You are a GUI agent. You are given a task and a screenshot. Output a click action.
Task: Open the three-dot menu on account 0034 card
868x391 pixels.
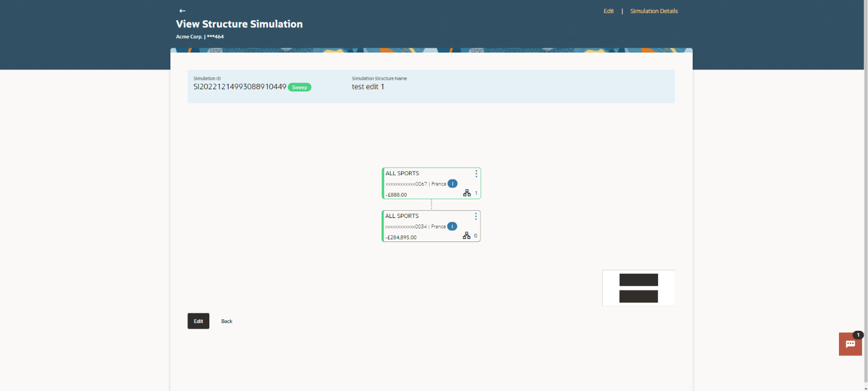click(x=476, y=216)
